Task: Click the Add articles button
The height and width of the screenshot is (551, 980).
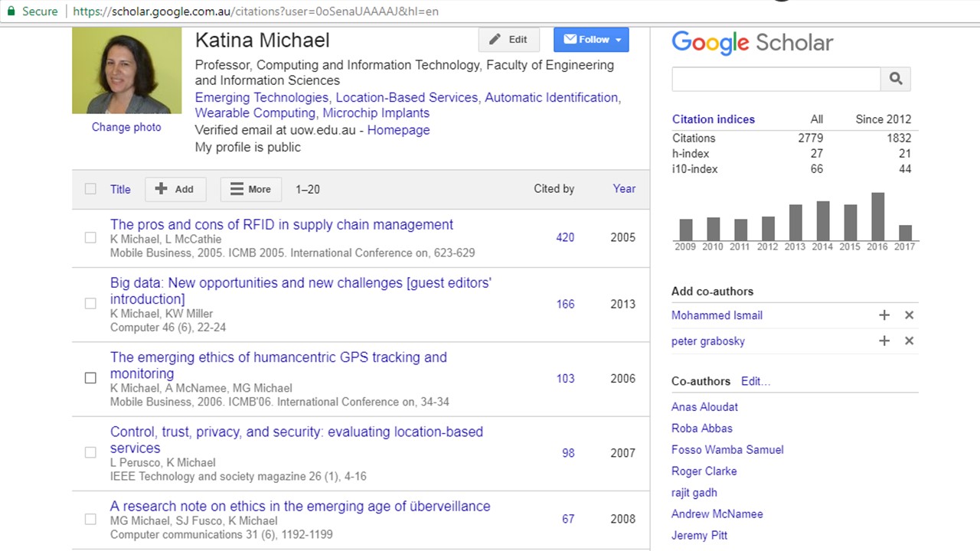Action: (x=175, y=189)
